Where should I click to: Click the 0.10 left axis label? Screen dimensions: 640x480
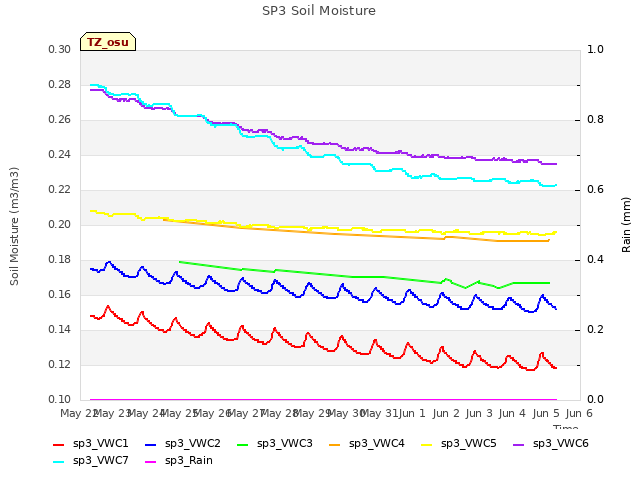click(x=60, y=399)
